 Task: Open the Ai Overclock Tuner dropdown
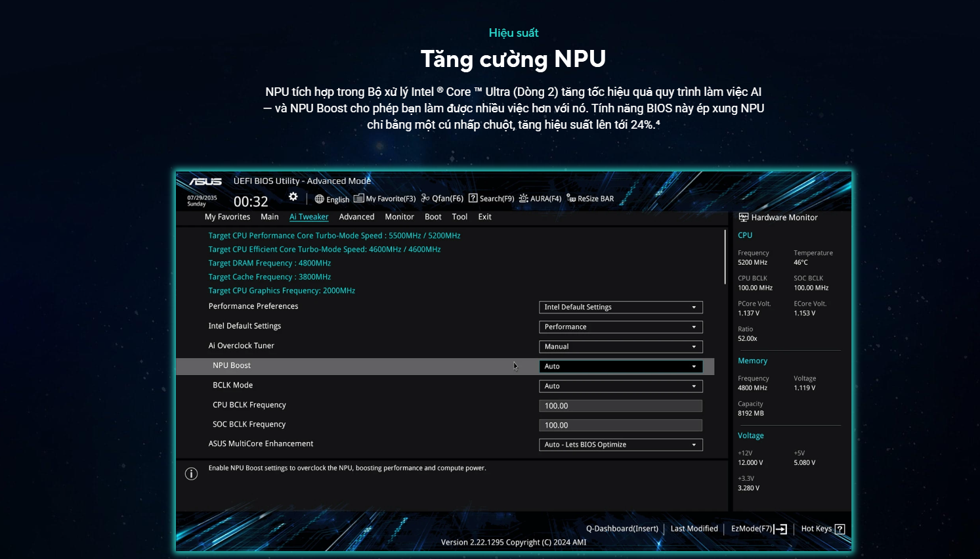coord(620,347)
